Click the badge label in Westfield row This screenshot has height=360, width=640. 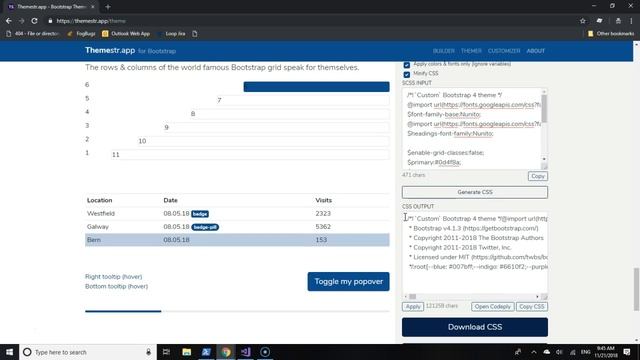[200, 214]
